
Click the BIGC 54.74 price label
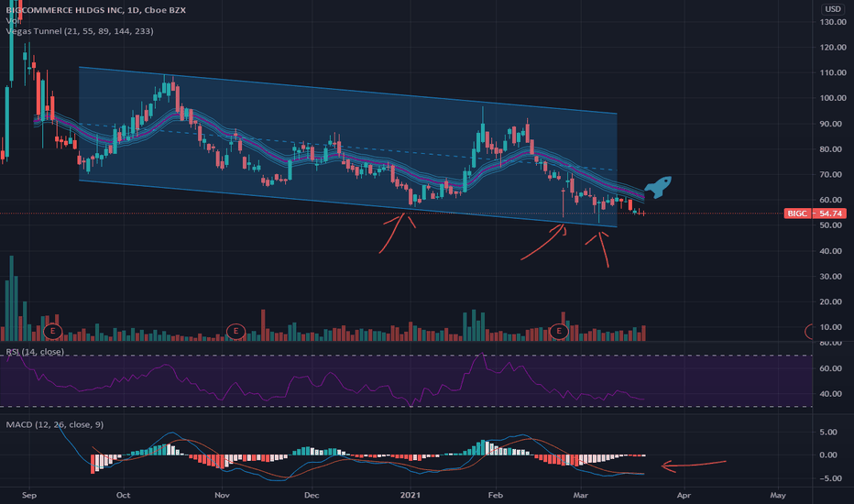tap(816, 213)
